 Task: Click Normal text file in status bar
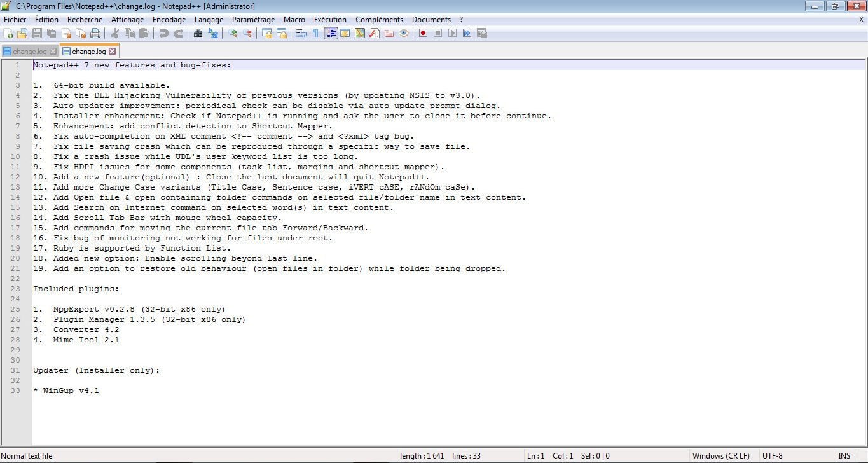click(x=27, y=456)
